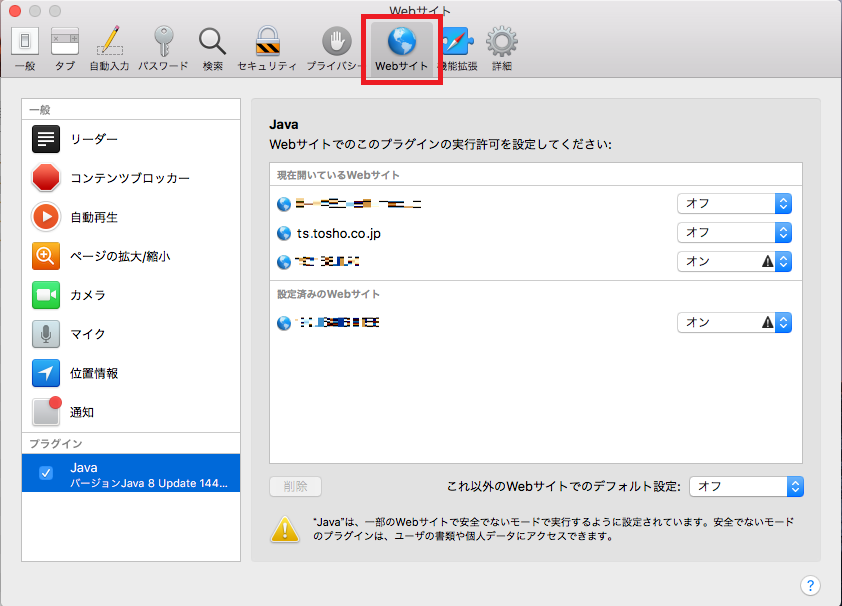Click the help question mark button
The height and width of the screenshot is (606, 842).
point(810,585)
